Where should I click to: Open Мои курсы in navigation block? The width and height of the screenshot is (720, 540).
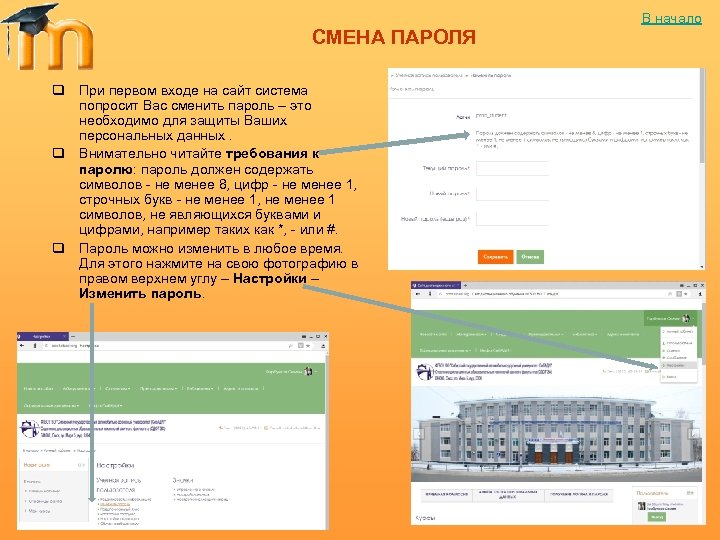tap(39, 511)
